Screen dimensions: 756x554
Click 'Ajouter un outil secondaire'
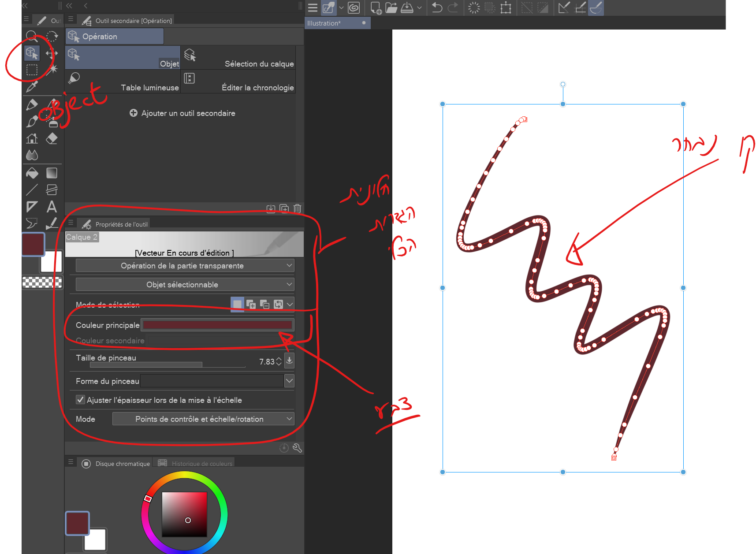tap(182, 113)
